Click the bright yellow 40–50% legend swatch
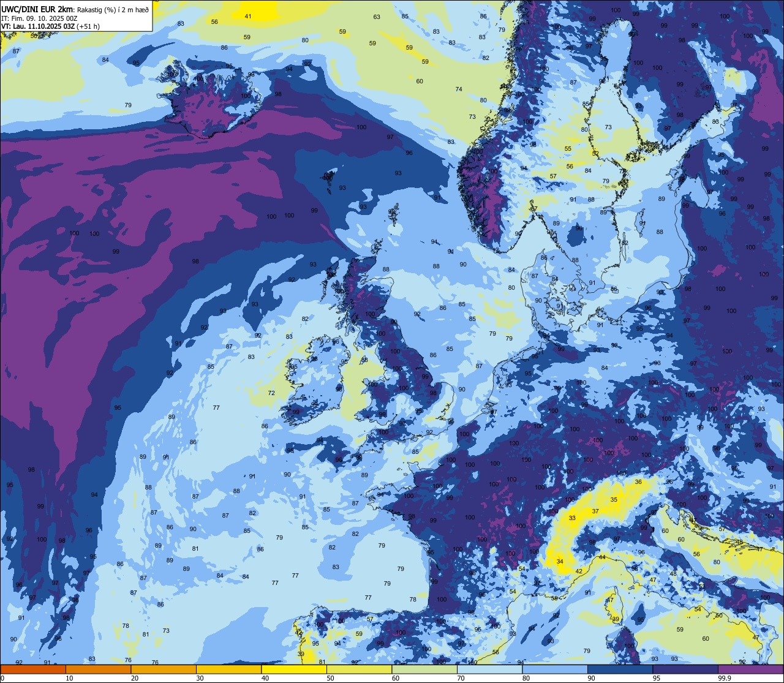This screenshot has width=784, height=683. click(x=294, y=669)
